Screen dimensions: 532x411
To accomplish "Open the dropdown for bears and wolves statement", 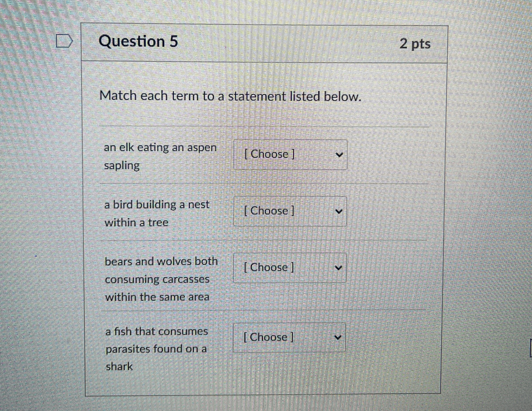I will (x=290, y=268).
